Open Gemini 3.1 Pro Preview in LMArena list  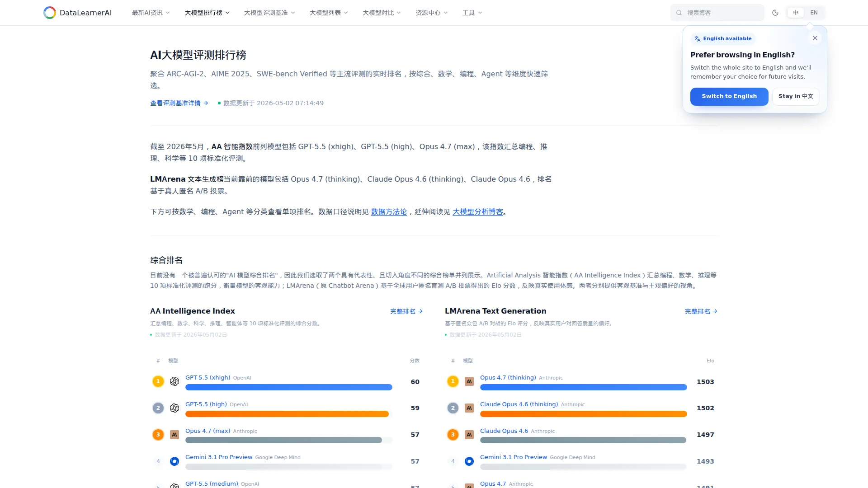(514, 457)
